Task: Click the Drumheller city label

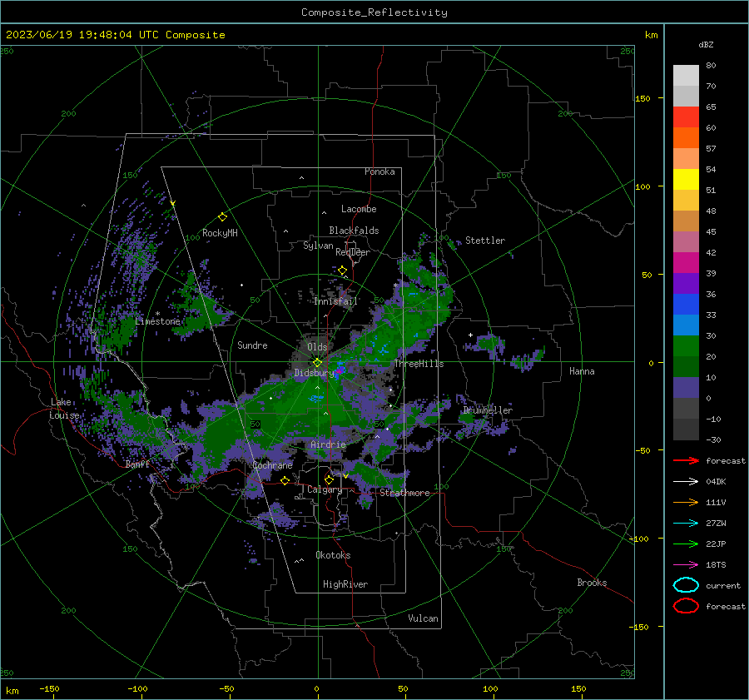Action: (x=488, y=410)
